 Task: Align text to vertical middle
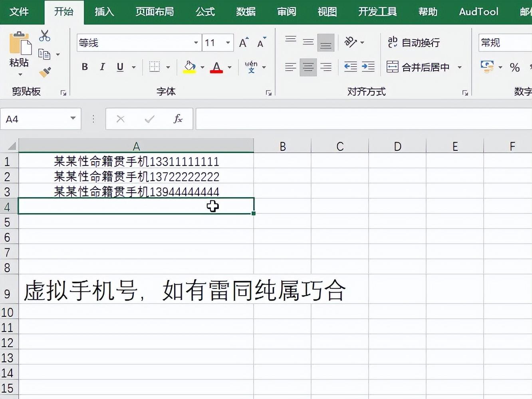308,42
